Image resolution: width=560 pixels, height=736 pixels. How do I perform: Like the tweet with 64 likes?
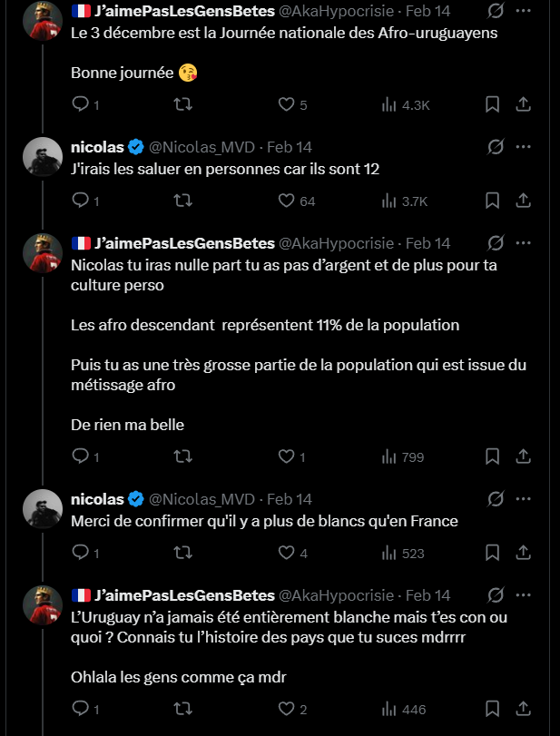(x=287, y=201)
